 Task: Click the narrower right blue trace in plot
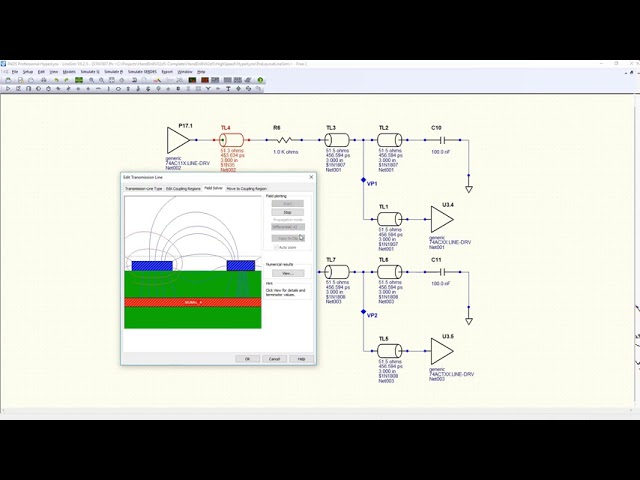coord(241,266)
